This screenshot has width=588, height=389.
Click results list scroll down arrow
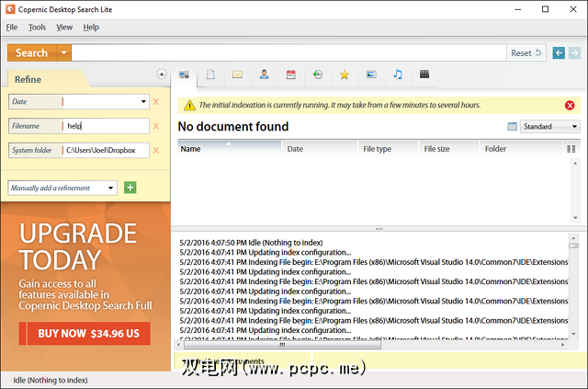coord(575,218)
